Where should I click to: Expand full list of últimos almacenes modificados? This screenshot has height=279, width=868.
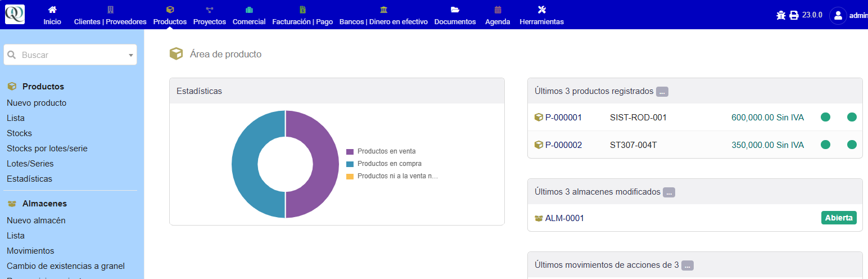point(668,192)
